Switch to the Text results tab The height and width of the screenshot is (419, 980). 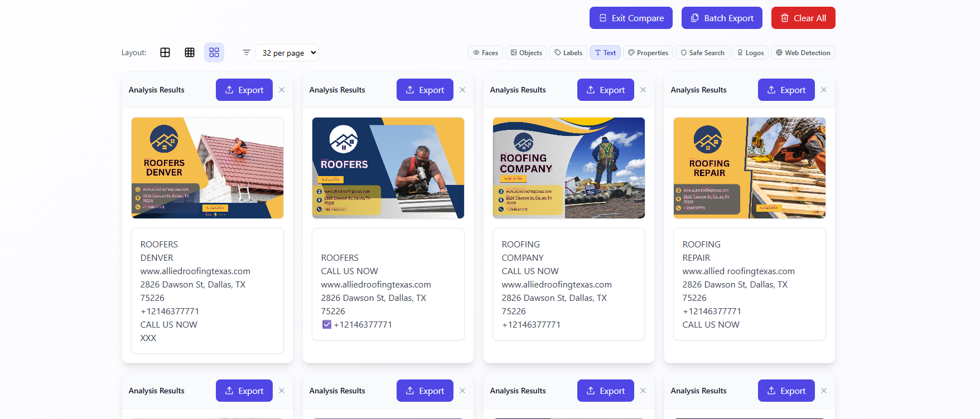(605, 52)
